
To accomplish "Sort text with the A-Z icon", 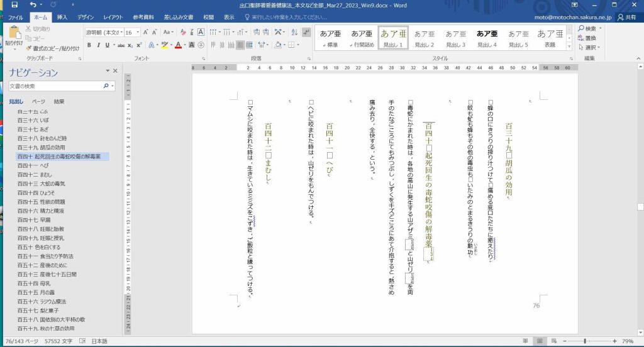I will pyautogui.click(x=294, y=32).
